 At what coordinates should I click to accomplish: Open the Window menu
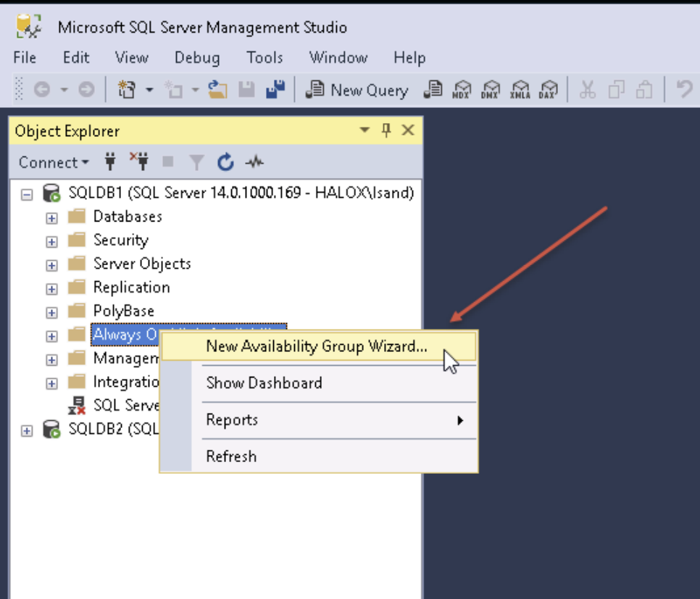point(338,57)
